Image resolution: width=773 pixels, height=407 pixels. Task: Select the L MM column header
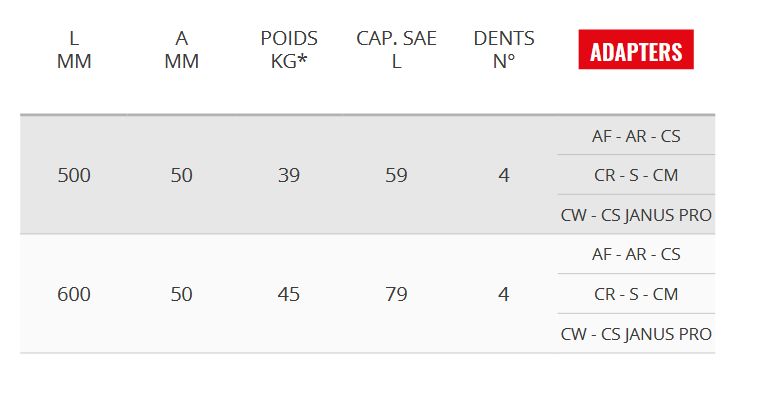[74, 50]
